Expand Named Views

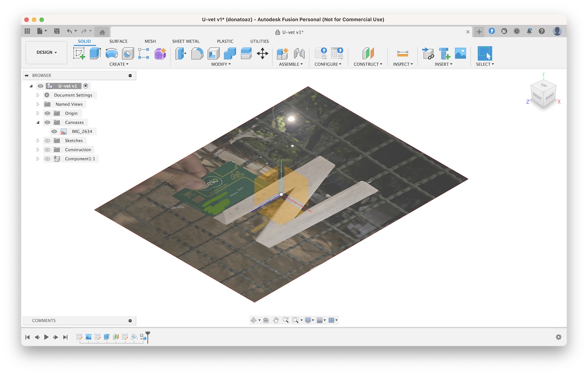[38, 104]
